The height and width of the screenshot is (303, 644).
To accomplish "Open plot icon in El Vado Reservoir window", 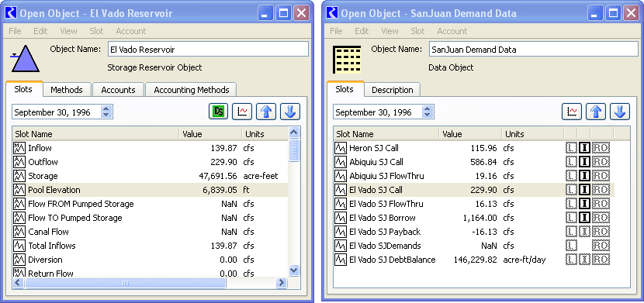I will [x=242, y=112].
